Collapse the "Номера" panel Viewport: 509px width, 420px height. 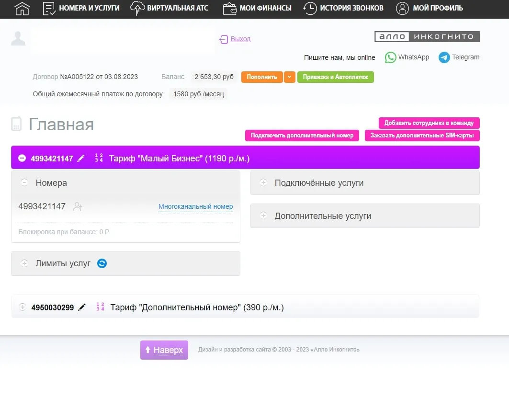pos(24,183)
